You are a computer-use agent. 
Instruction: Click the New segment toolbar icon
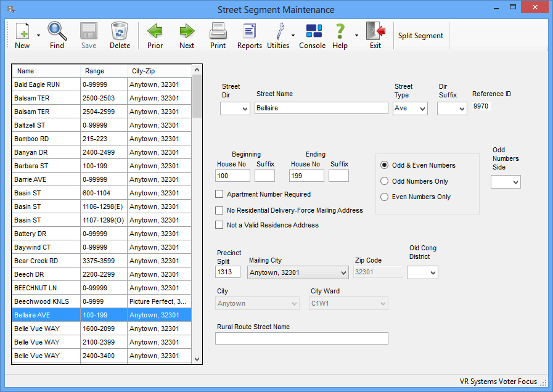point(22,31)
